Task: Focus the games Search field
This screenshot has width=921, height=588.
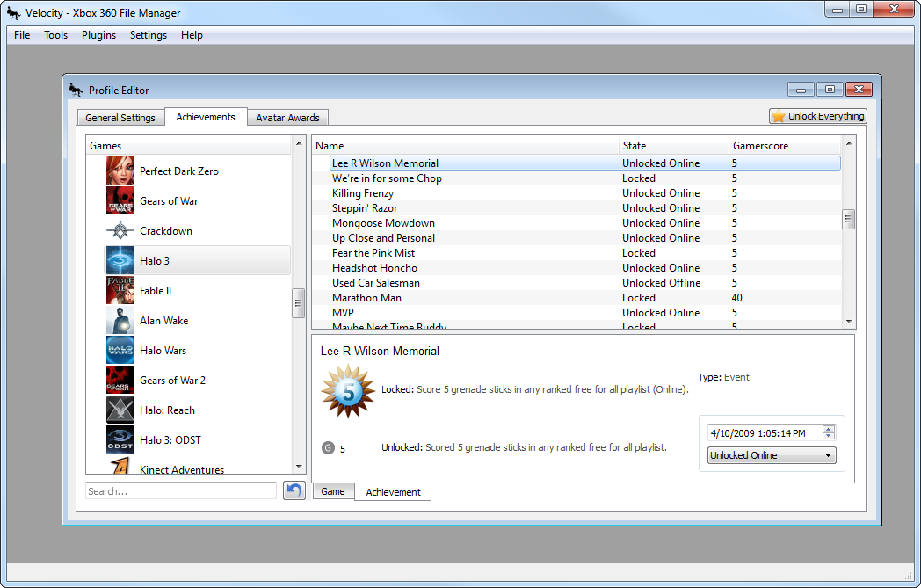Action: tap(181, 491)
